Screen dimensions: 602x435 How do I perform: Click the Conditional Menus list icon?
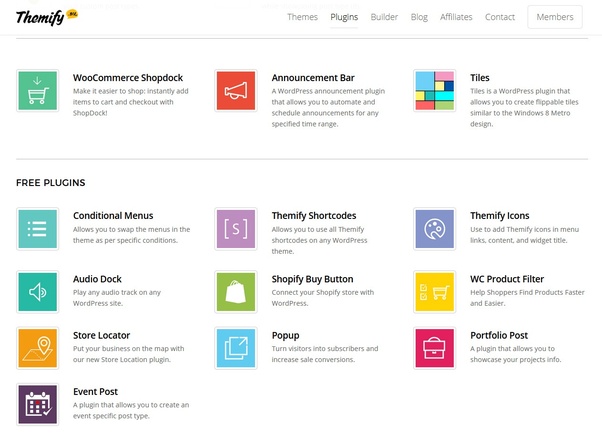(38, 229)
